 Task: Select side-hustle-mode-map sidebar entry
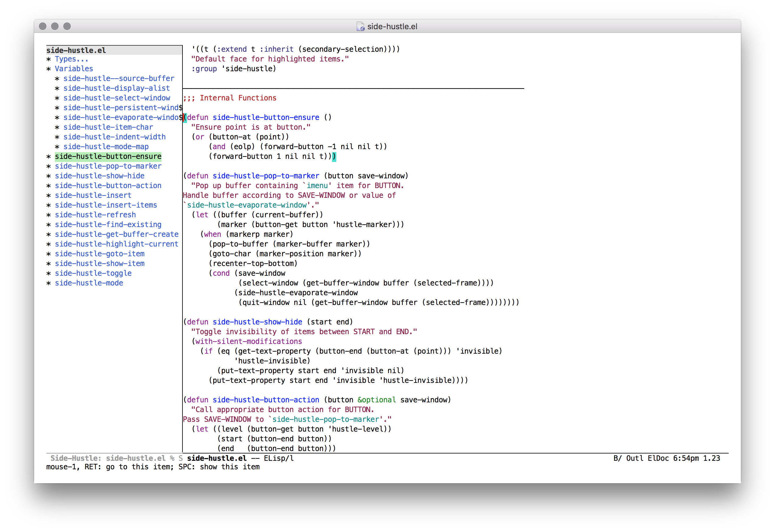pos(106,147)
